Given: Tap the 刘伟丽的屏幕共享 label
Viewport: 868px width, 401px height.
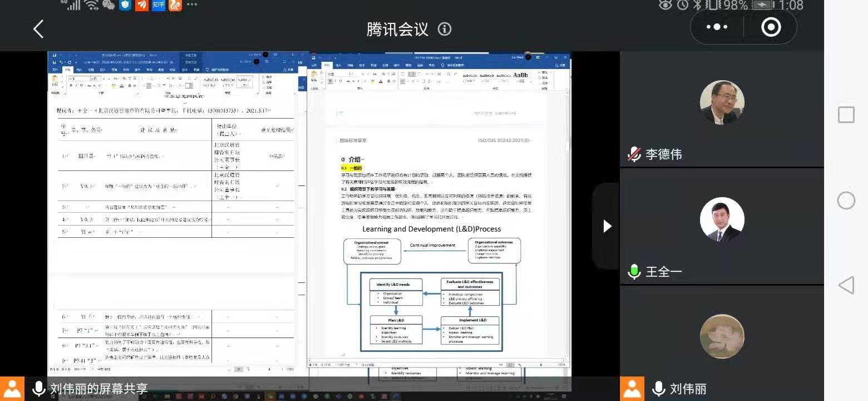Looking at the screenshot, I should [x=98, y=389].
